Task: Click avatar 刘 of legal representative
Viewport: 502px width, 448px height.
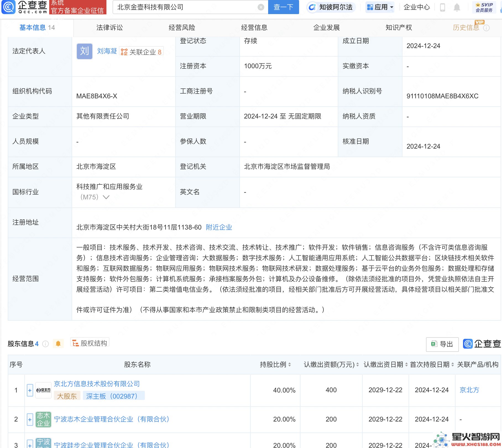Action: click(85, 51)
